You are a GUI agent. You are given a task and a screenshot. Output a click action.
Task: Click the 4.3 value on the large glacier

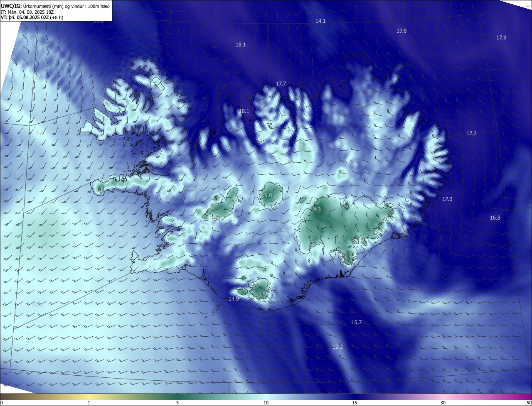click(317, 209)
